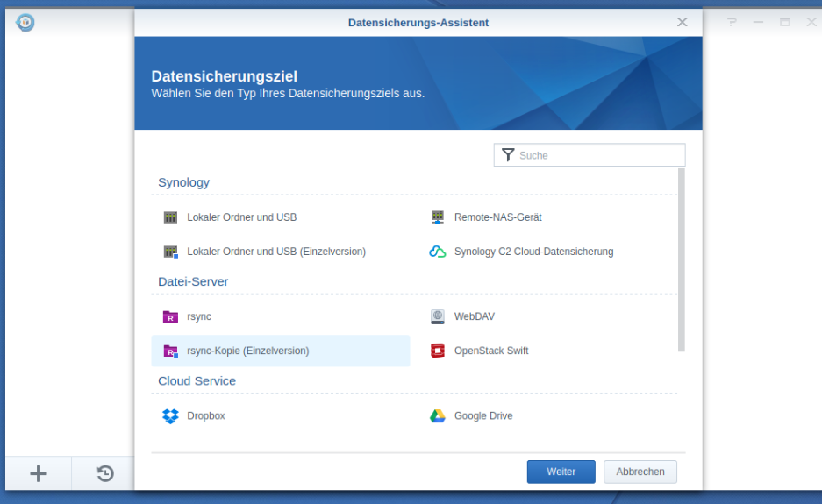The height and width of the screenshot is (504, 822).
Task: Click the Lokaler Ordner und USB icon
Action: pos(170,217)
